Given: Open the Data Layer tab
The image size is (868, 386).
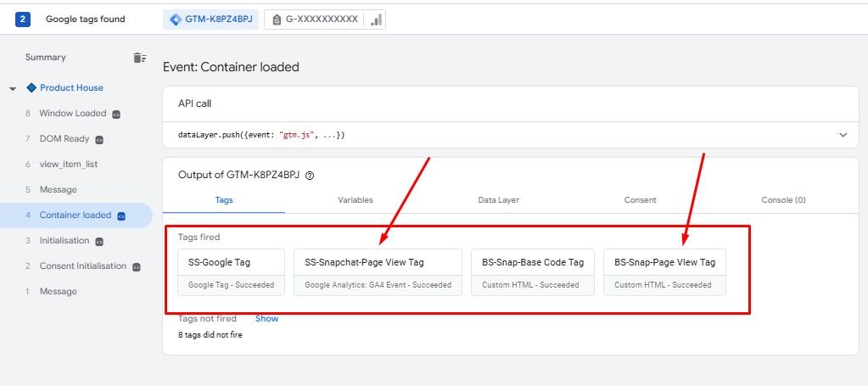Looking at the screenshot, I should click(498, 200).
